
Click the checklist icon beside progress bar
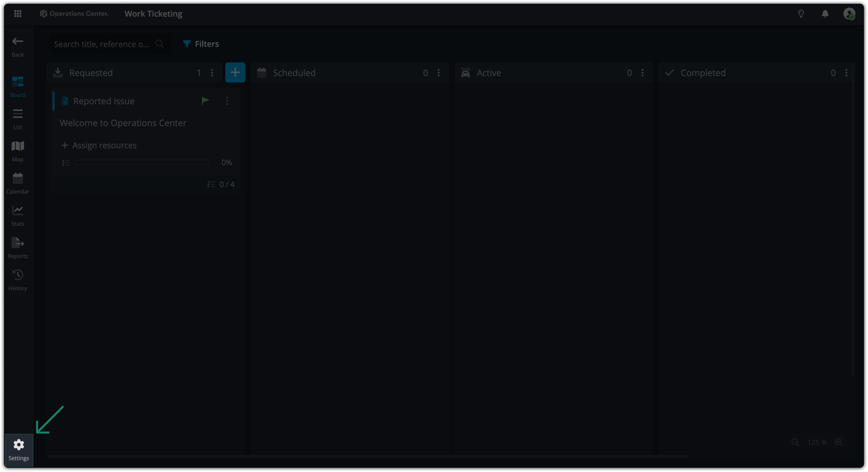point(66,163)
